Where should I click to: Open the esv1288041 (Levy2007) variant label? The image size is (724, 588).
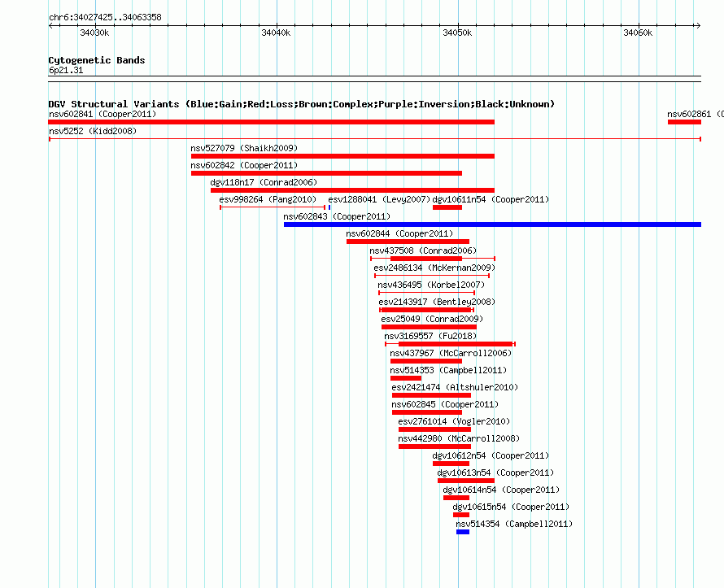[379, 199]
